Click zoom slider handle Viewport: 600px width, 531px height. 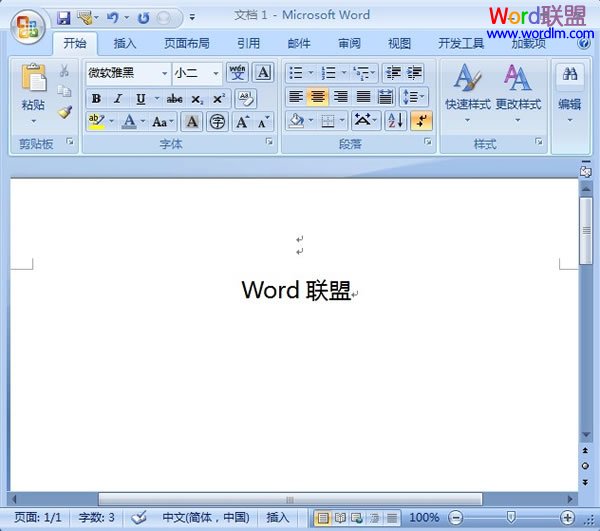(511, 517)
